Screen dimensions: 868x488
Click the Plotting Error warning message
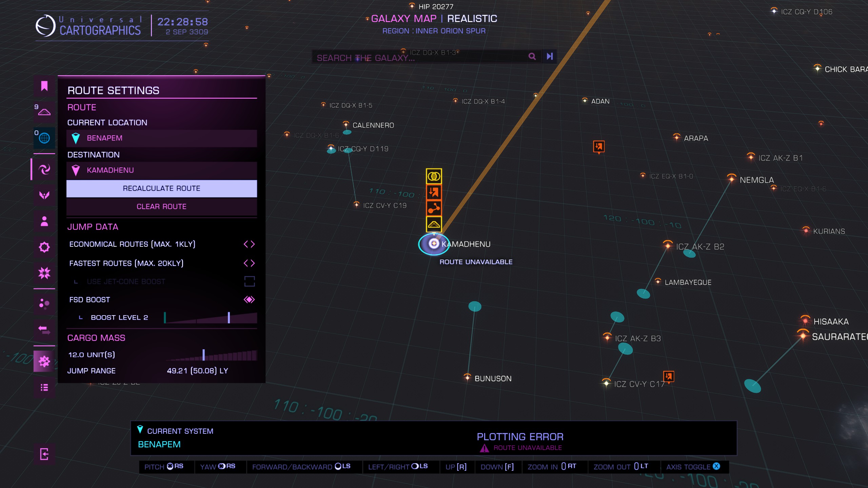(520, 442)
